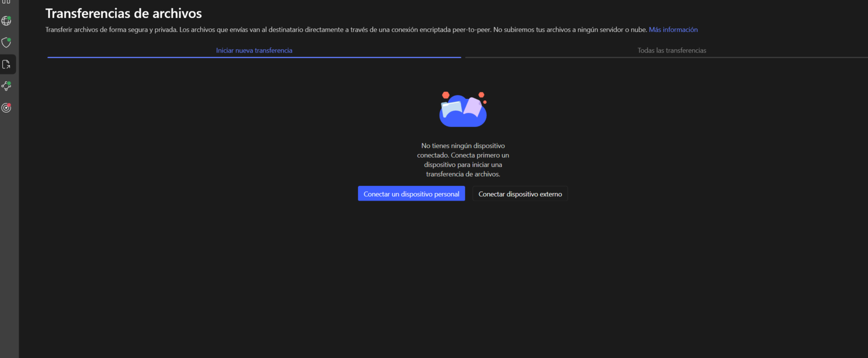Select the file transfer sidebar icon

pos(7,65)
